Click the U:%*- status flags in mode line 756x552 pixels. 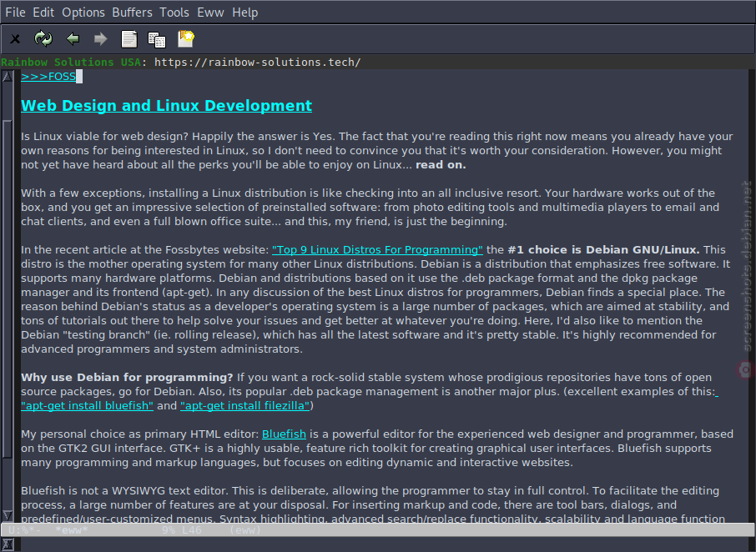(24, 530)
